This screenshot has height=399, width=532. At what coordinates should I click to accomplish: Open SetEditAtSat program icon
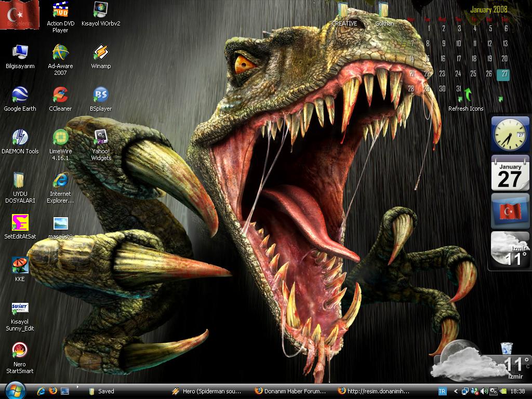pos(20,227)
